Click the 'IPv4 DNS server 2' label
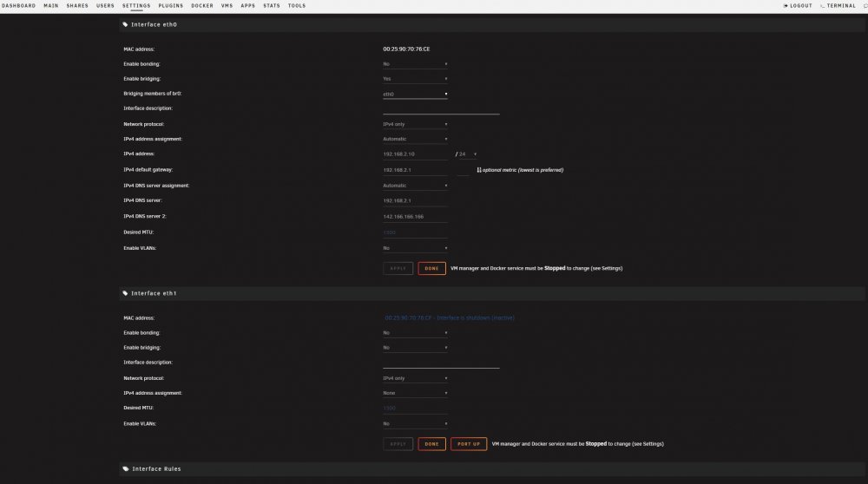868x484 pixels. click(x=144, y=216)
